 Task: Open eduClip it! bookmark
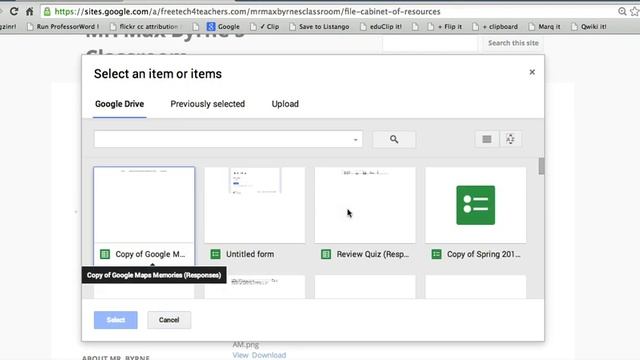point(381,27)
